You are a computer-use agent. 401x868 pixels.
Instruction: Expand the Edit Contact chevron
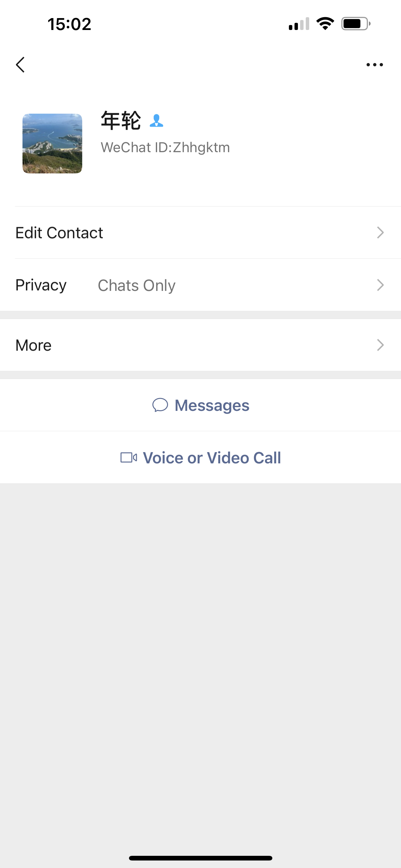click(x=380, y=232)
